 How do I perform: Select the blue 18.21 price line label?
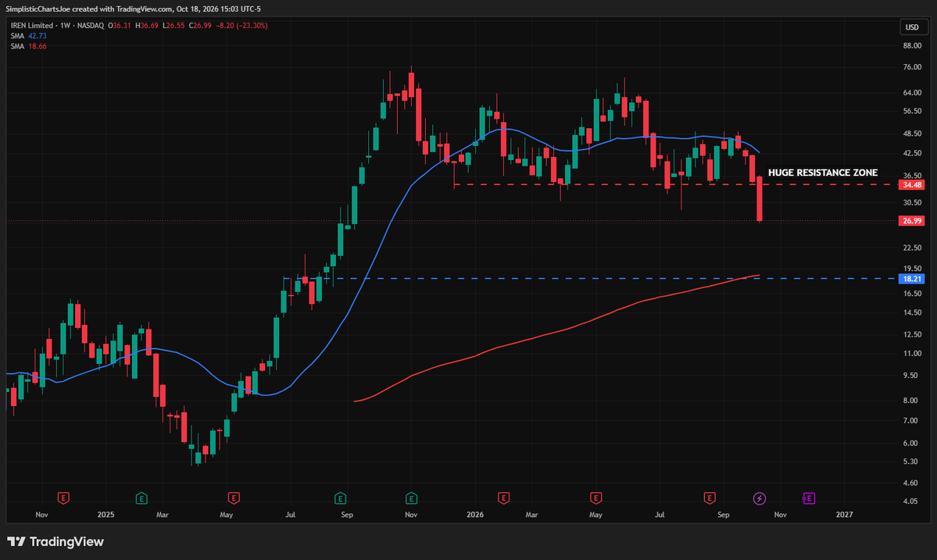coord(912,279)
